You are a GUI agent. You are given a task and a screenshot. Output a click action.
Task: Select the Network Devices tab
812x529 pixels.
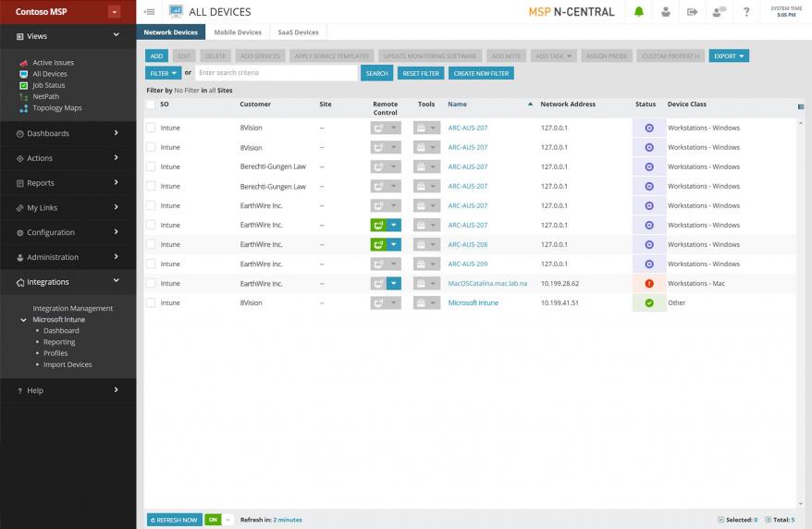point(171,32)
